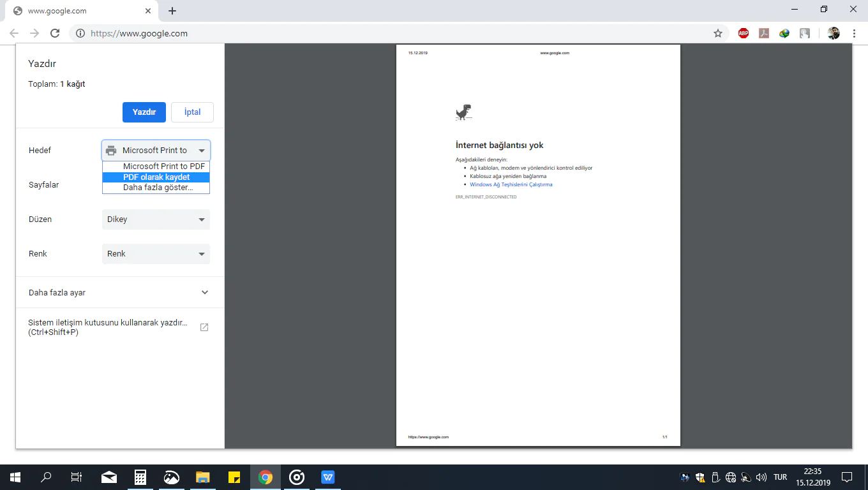The height and width of the screenshot is (490, 868).
Task: Click the print preview page thumbnail dinosaur
Action: (463, 112)
